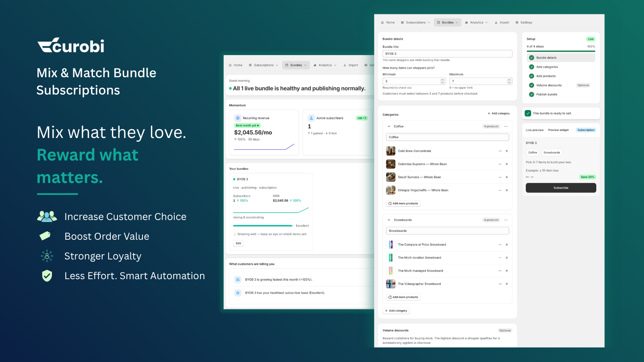Click Add category link beside Categories heading

click(x=498, y=113)
